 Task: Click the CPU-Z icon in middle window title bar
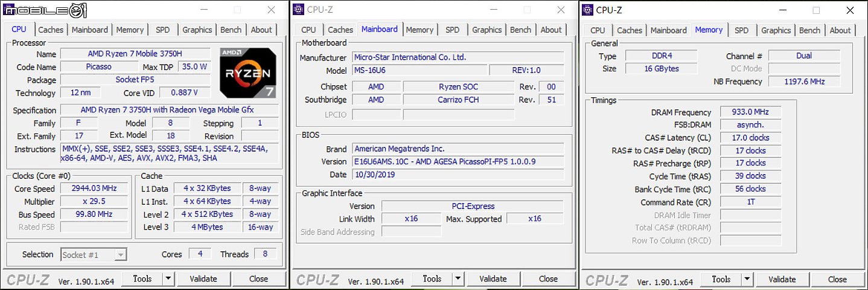tap(298, 8)
